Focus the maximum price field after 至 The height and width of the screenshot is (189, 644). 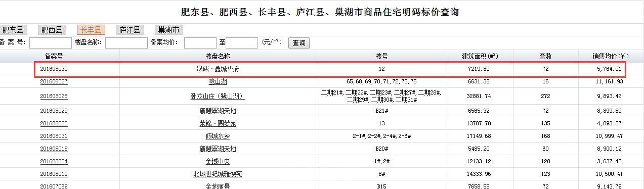242,43
